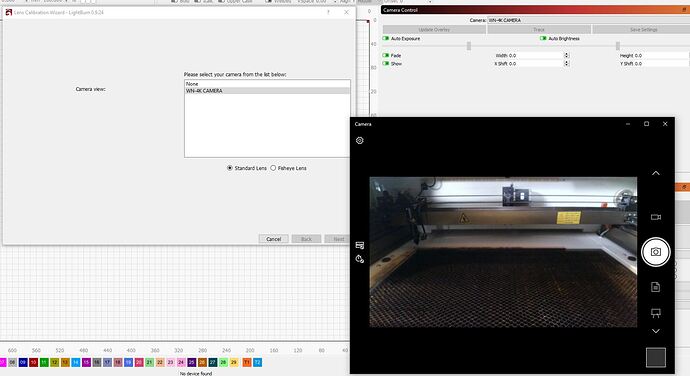The width and height of the screenshot is (690, 376).
Task: Open the HDR option icon
Action: tap(360, 245)
